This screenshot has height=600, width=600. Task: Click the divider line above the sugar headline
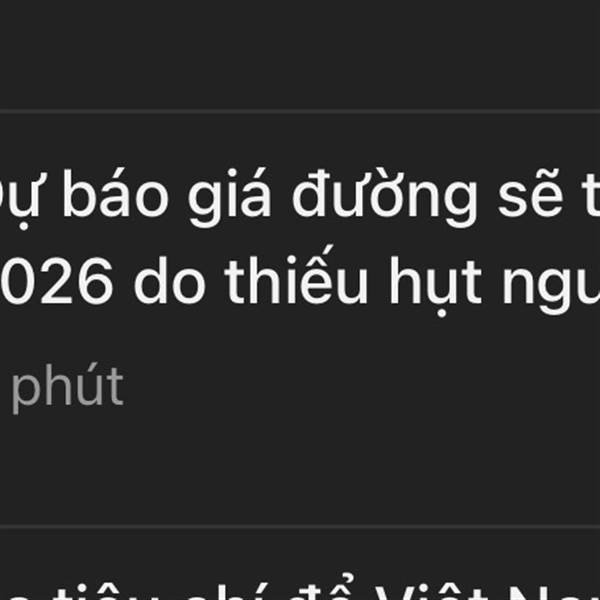[x=300, y=111]
